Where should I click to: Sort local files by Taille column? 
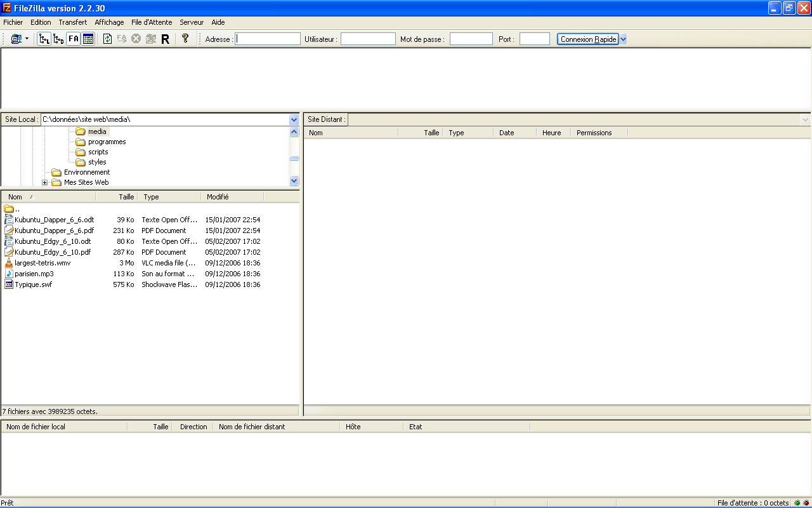click(x=116, y=197)
